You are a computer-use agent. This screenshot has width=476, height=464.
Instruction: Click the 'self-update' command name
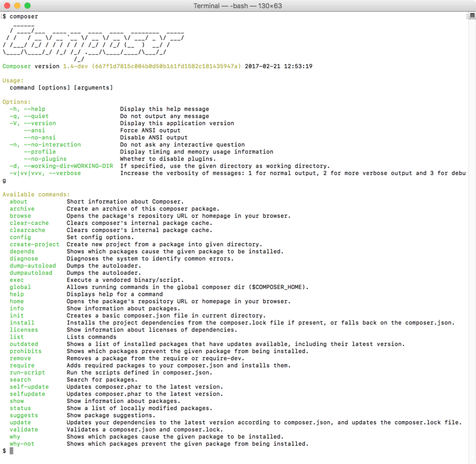[x=29, y=387]
